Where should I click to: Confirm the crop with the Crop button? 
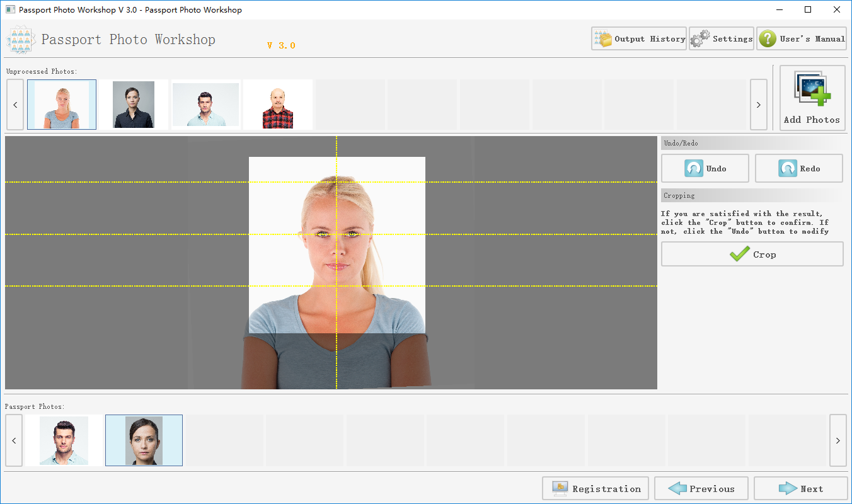point(752,254)
